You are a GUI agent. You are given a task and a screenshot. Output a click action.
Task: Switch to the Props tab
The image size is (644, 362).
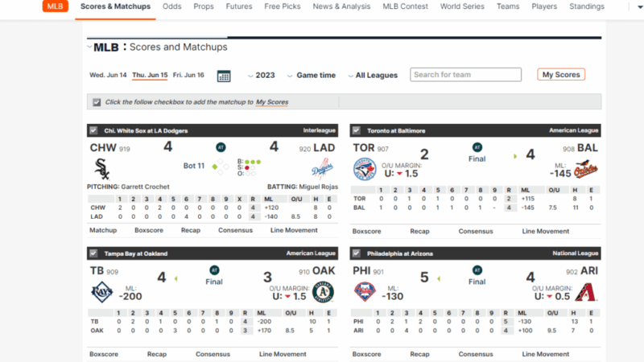point(204,6)
